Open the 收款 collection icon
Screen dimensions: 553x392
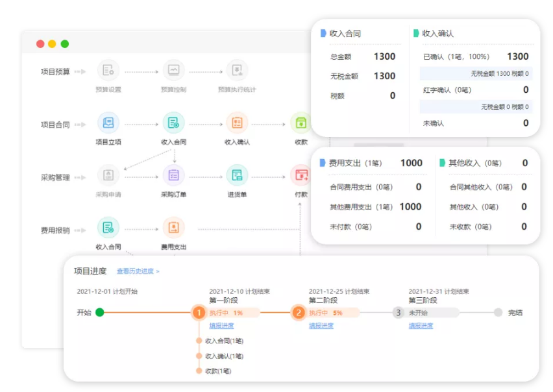301,123
